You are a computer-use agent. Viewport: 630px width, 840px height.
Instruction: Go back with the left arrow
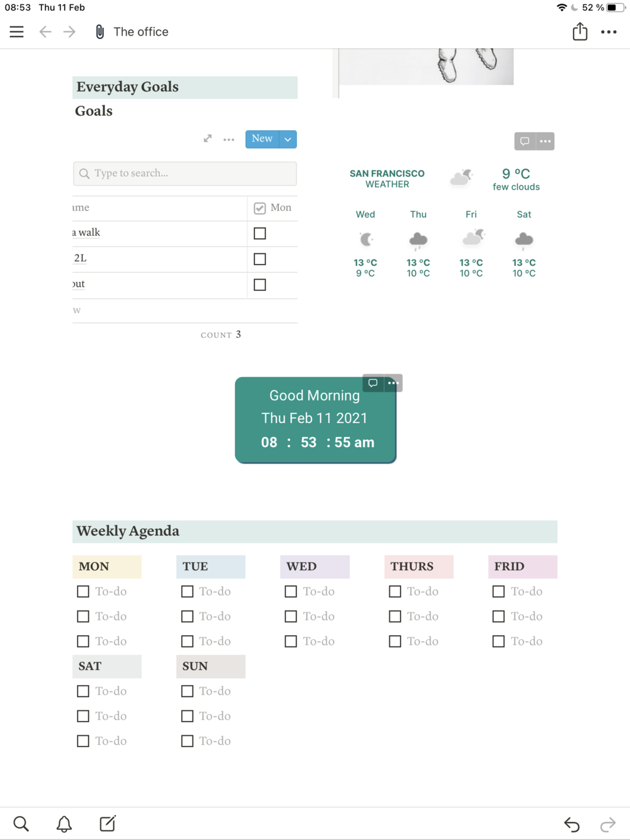pyautogui.click(x=45, y=32)
